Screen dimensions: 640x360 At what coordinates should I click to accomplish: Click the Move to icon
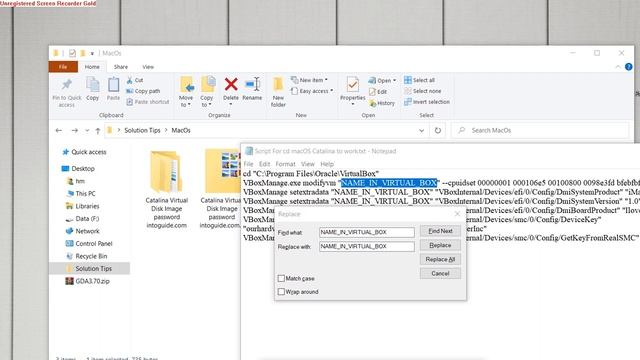pos(187,85)
